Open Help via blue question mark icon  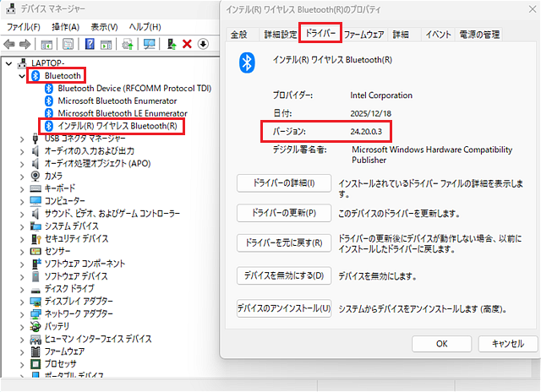[90, 44]
